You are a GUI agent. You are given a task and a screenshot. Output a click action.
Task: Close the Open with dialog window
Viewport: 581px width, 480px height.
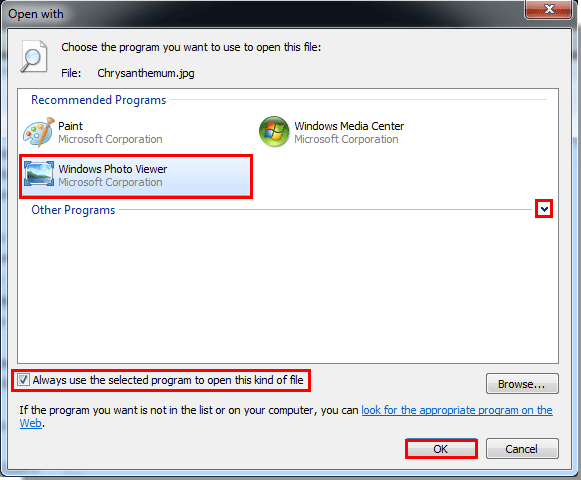548,9
